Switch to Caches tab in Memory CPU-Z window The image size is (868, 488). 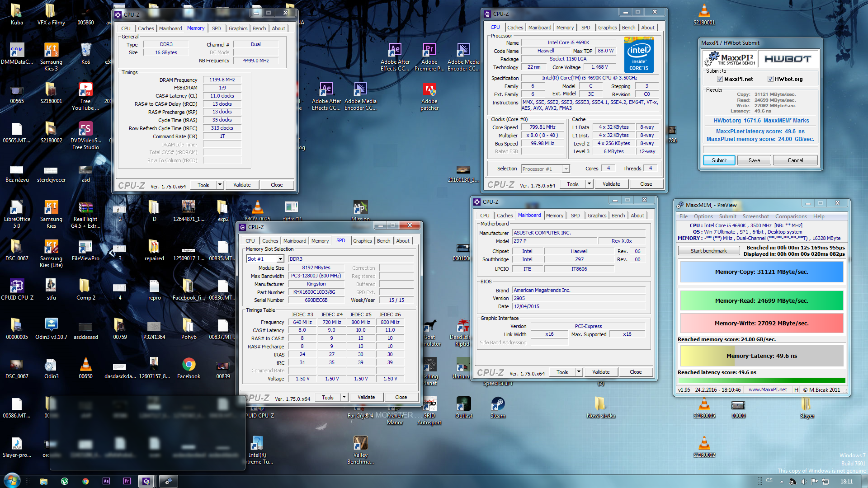[146, 28]
